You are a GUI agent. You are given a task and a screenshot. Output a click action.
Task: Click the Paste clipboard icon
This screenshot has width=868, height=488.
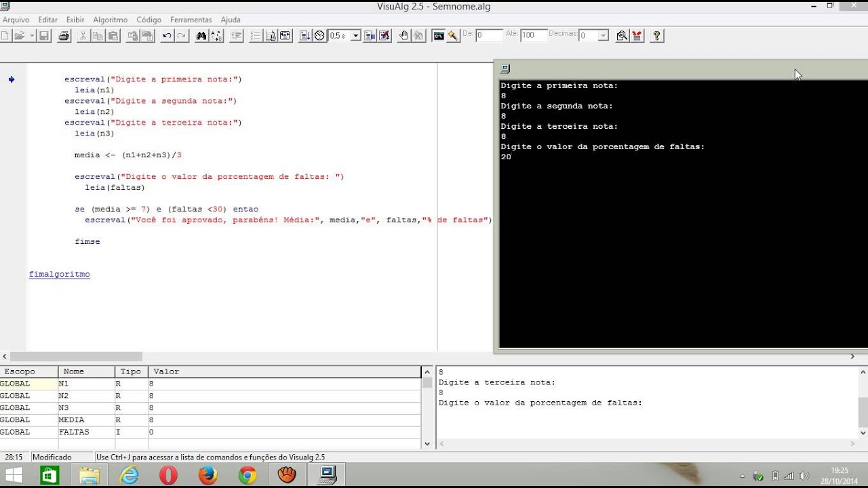[113, 35]
